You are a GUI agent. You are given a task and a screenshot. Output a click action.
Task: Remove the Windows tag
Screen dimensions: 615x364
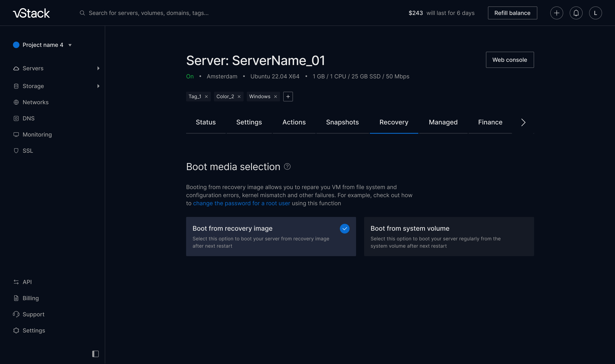(276, 97)
